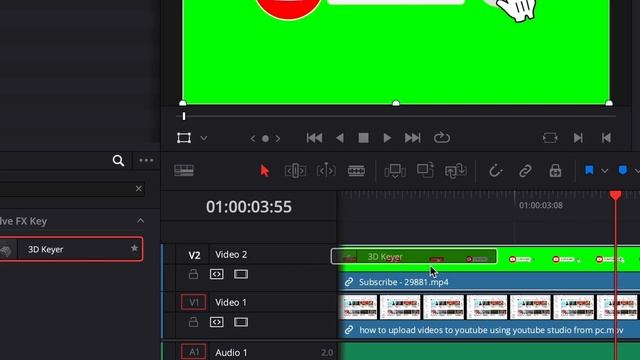Favorite the 3D Keyer with star

134,248
